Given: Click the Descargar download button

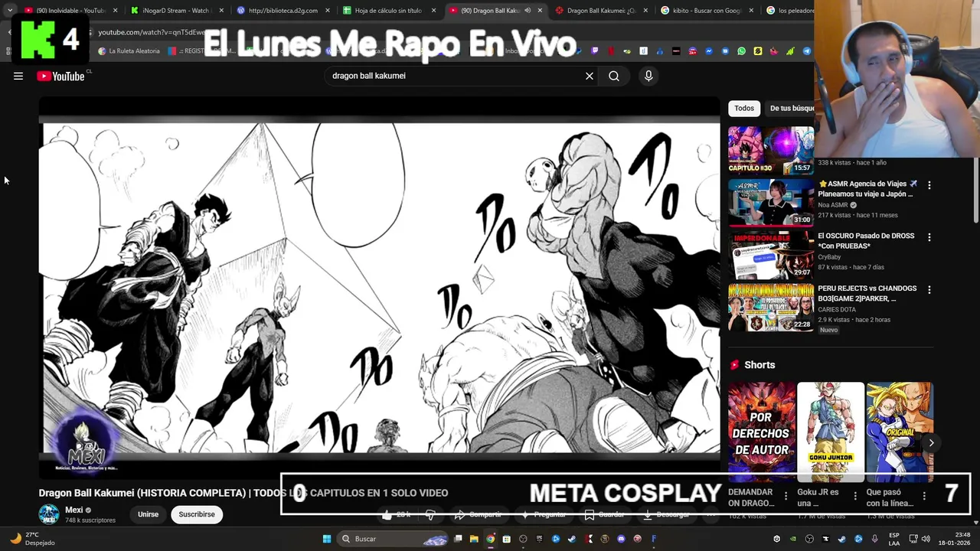Looking at the screenshot, I should tap(667, 515).
